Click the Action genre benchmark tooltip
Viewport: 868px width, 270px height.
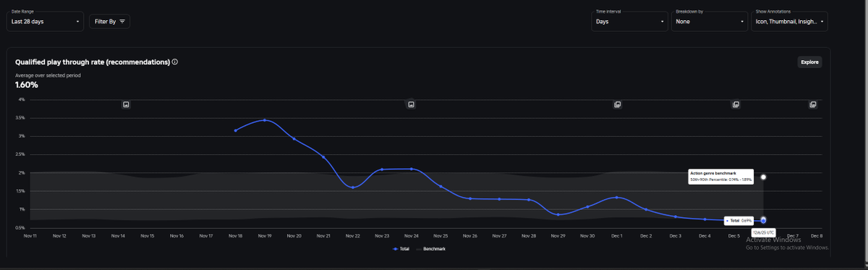tap(721, 177)
